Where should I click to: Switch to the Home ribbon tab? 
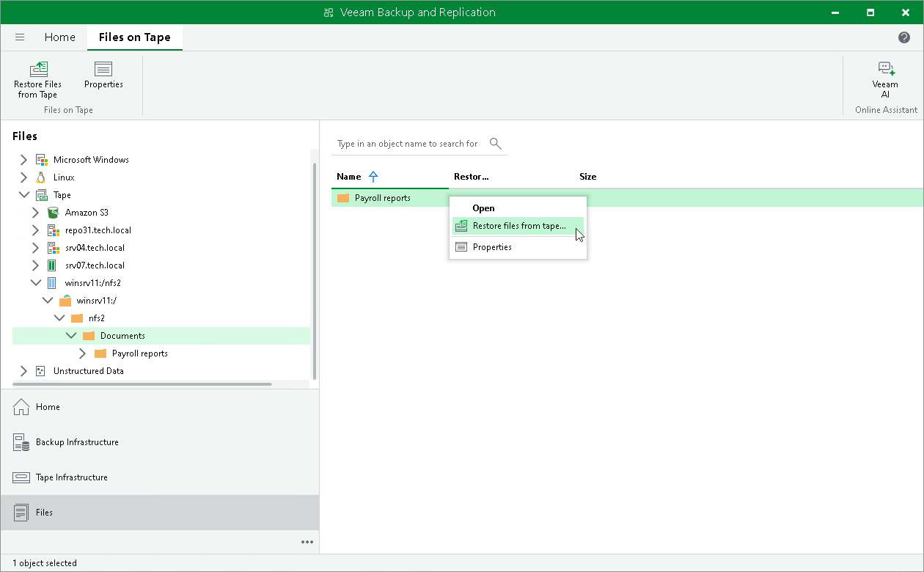coord(59,37)
